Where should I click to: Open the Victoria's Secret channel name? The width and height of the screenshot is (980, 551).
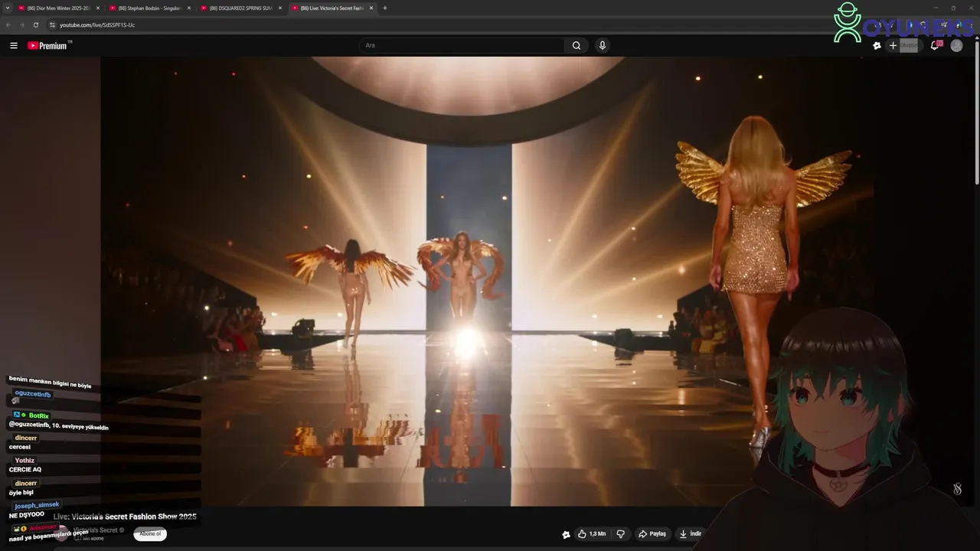(x=96, y=530)
